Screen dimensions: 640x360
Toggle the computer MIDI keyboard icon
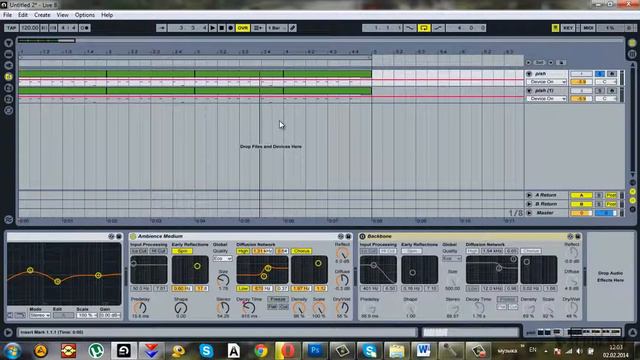point(556,28)
